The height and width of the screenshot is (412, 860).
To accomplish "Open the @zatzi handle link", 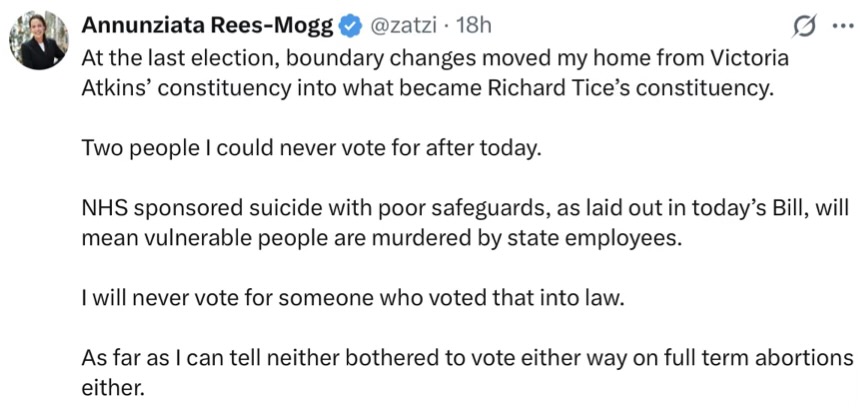I will [405, 25].
